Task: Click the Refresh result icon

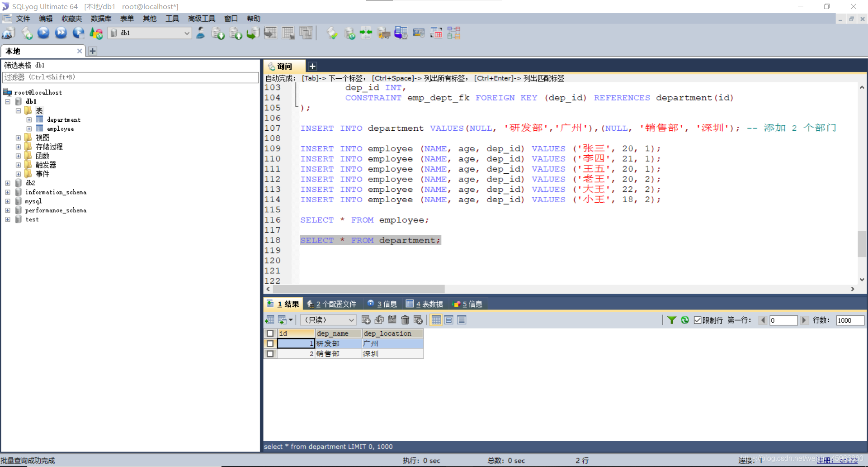Action: pos(685,320)
